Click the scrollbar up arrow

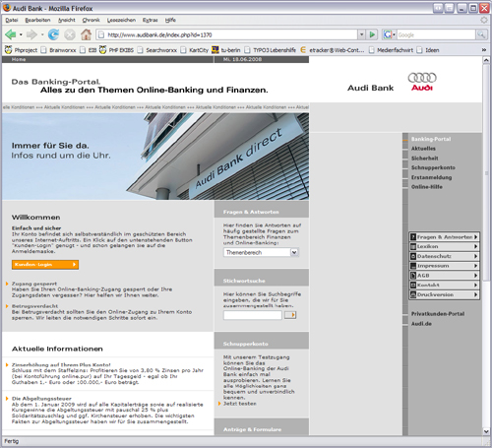pos(486,60)
